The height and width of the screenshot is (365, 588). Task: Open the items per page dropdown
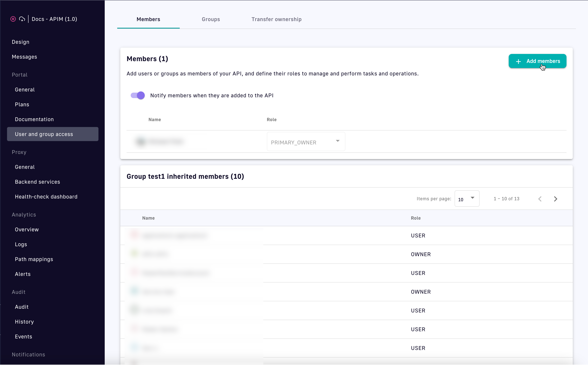pos(467,199)
